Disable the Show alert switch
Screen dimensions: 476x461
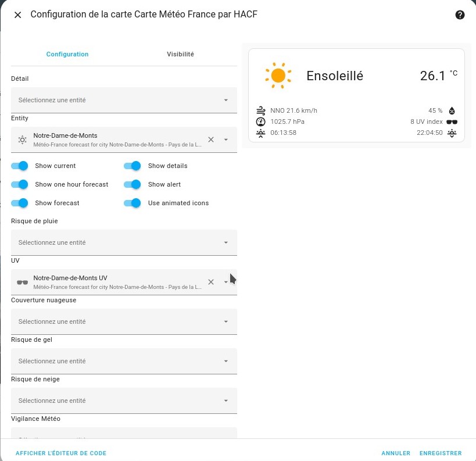click(133, 184)
